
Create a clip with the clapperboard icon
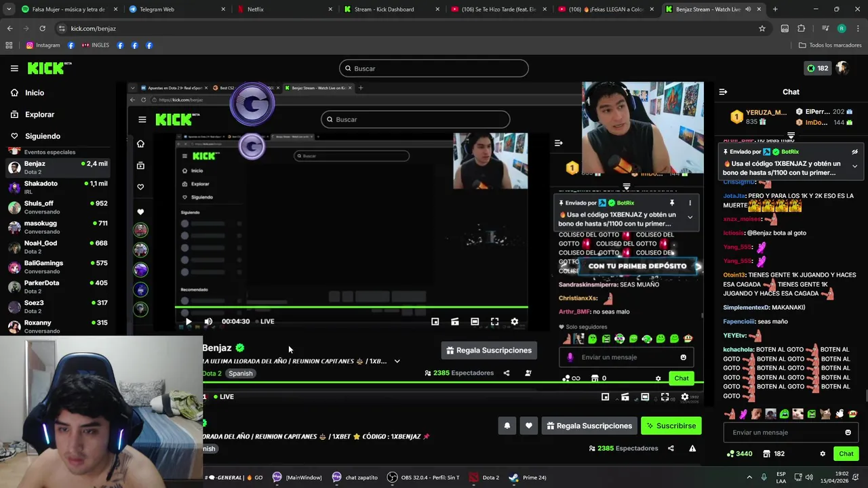[x=625, y=396]
